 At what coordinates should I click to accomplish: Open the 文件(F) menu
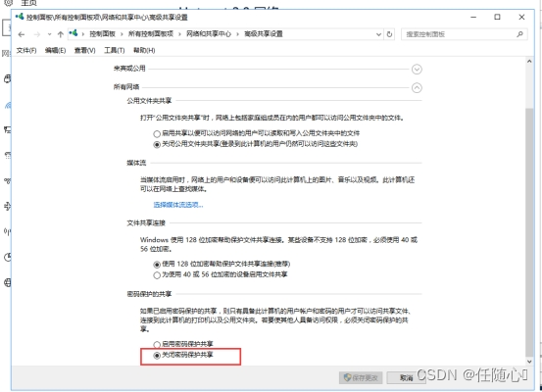(26, 50)
